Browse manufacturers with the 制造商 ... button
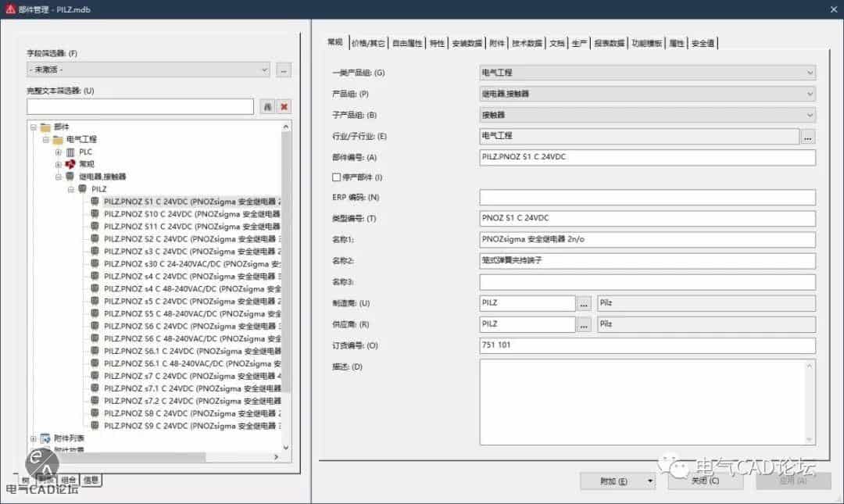 [x=584, y=304]
